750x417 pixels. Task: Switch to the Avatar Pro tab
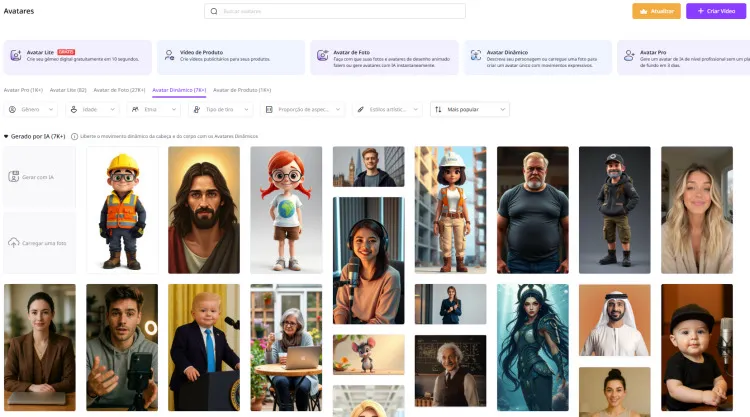(x=23, y=90)
